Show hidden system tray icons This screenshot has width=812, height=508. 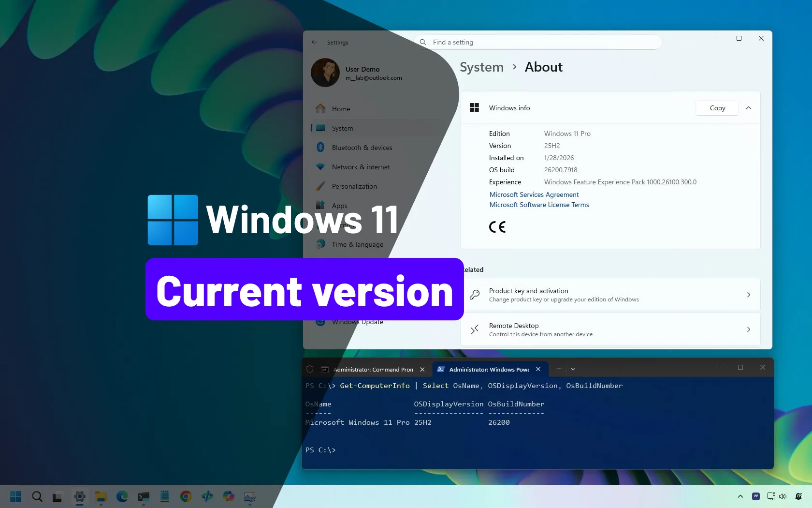pos(740,496)
